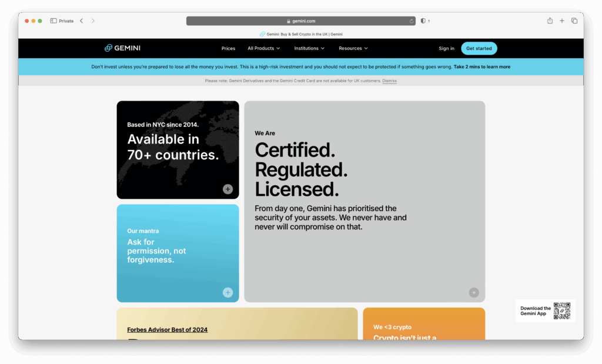Click the 'Based in NYC since 2014.' text
The width and height of the screenshot is (602, 364).
click(x=163, y=125)
